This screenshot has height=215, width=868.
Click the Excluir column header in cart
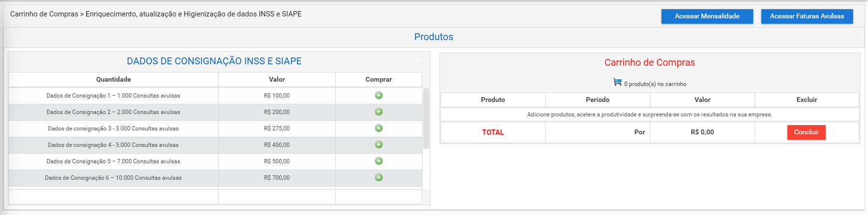point(807,100)
